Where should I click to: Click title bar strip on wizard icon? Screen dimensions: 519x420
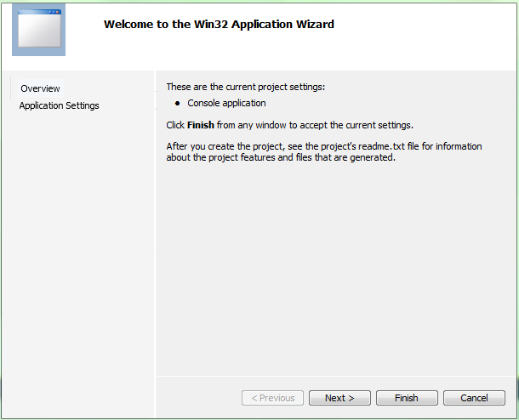point(38,12)
